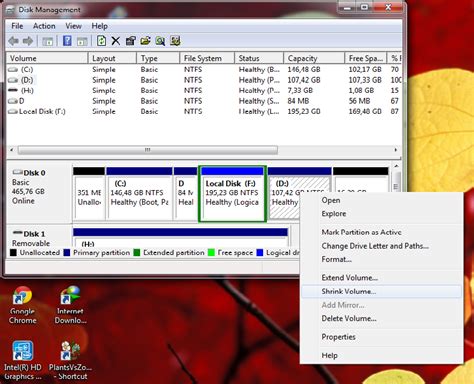Select the Local Disk (F:) partition block
The width and height of the screenshot is (474, 384).
[x=232, y=194]
